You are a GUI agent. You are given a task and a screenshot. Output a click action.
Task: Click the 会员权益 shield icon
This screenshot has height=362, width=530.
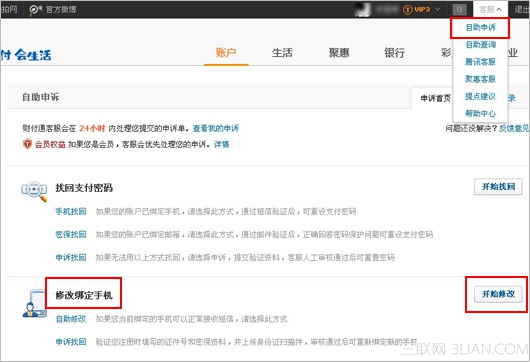(27, 144)
